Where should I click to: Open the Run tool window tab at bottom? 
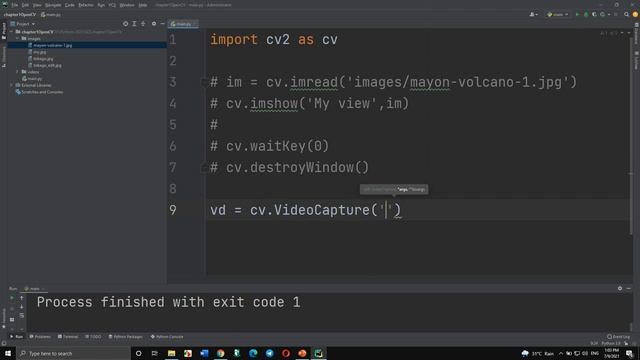pos(16,337)
